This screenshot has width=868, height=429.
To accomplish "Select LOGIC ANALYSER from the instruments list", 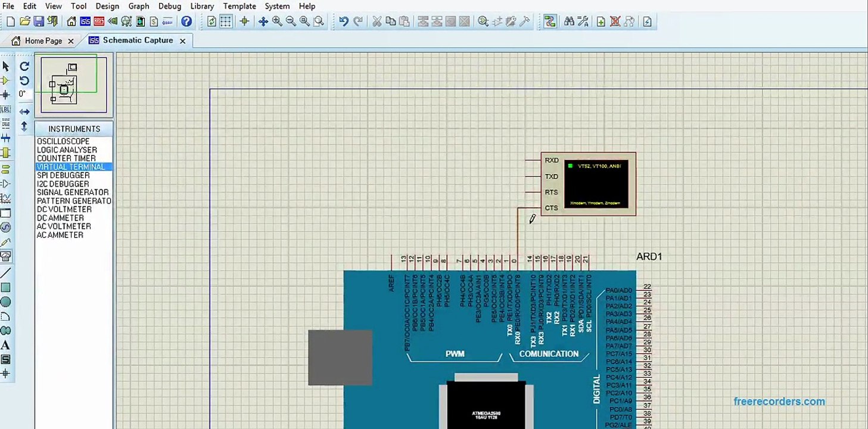I will tap(67, 150).
